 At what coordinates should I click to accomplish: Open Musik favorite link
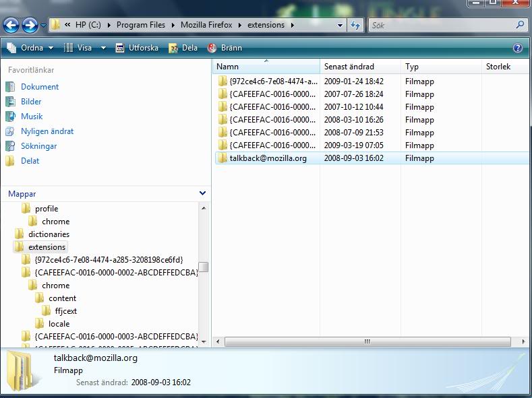pyautogui.click(x=32, y=117)
